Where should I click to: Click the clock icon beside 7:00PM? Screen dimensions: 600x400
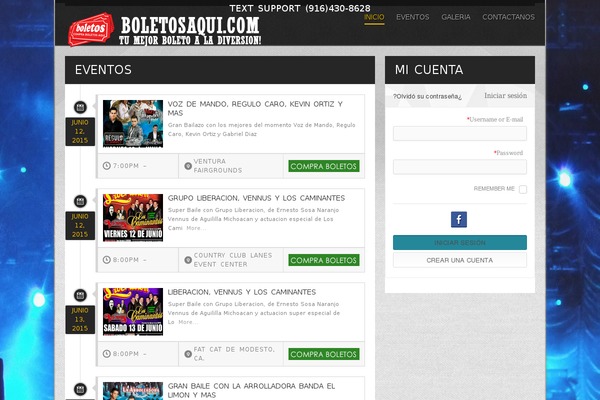tap(107, 166)
